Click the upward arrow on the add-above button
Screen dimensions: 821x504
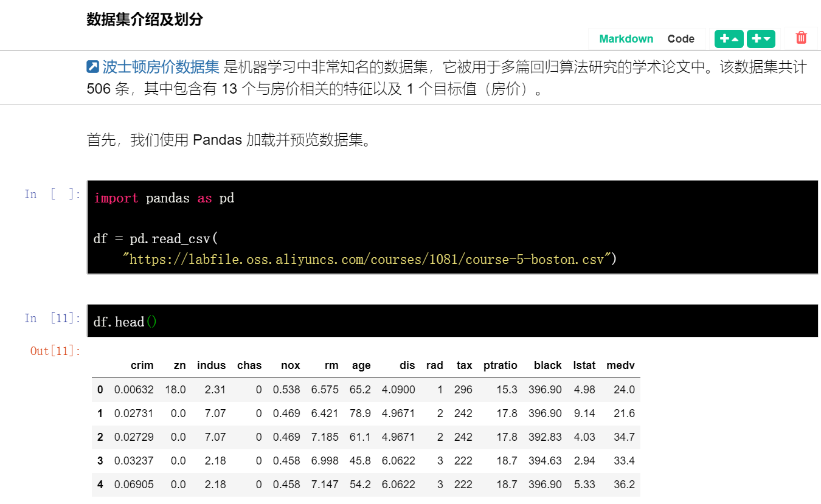(x=733, y=38)
